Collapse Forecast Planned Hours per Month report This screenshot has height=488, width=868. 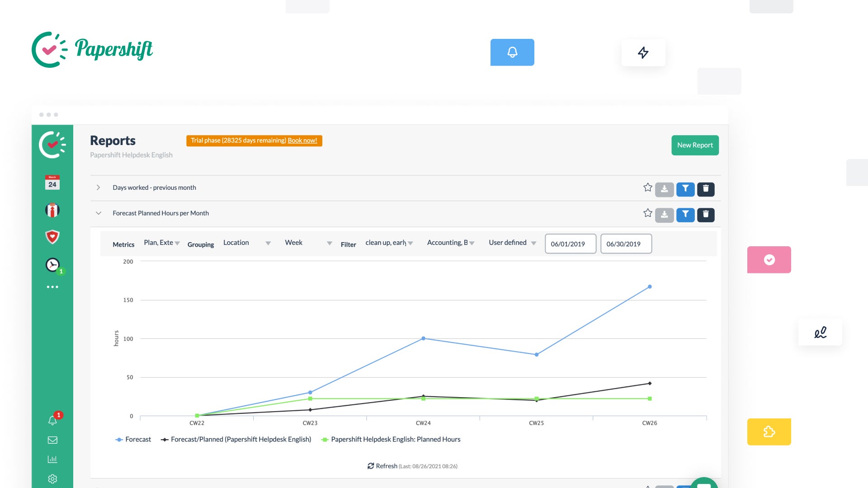click(x=98, y=213)
